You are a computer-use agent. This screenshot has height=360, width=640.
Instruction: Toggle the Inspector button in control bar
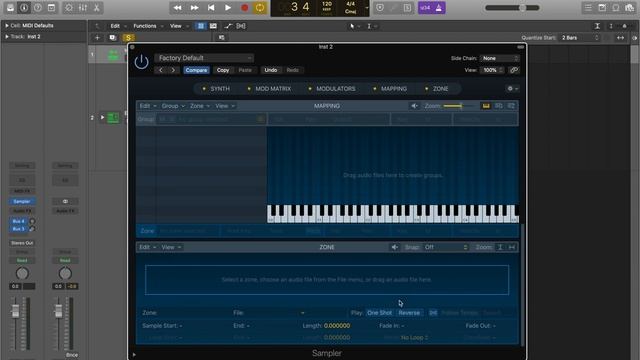pyautogui.click(x=24, y=8)
